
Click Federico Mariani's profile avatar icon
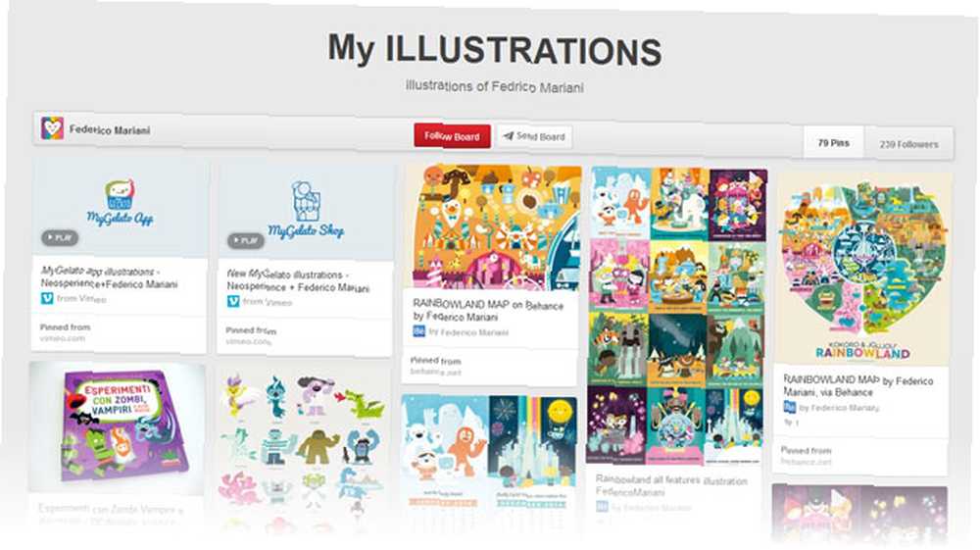tap(53, 128)
